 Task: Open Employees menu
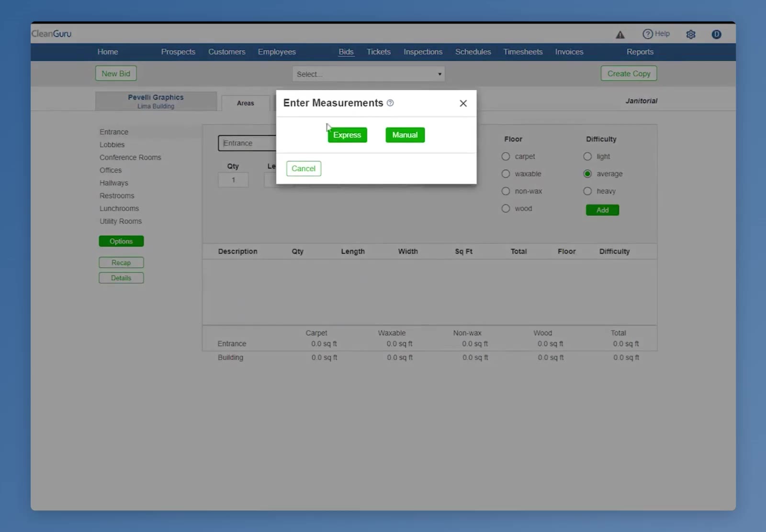coord(277,52)
